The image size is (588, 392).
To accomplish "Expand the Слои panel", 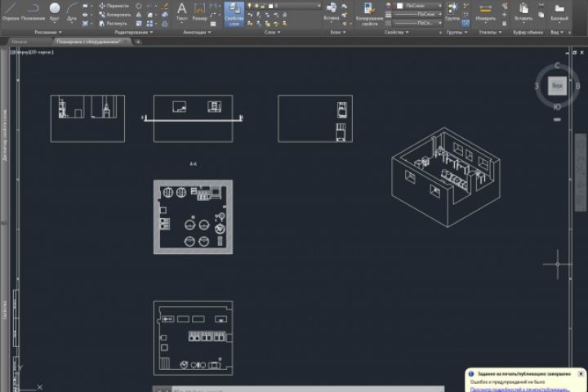I will pos(272,33).
